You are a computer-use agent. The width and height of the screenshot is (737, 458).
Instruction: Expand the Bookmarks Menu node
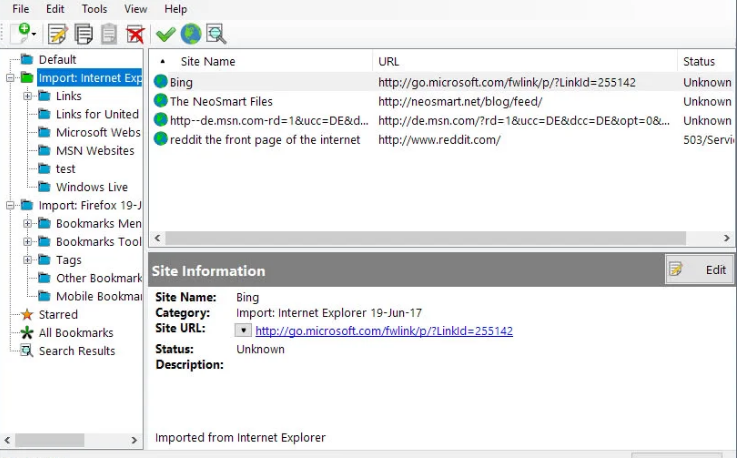point(27,224)
